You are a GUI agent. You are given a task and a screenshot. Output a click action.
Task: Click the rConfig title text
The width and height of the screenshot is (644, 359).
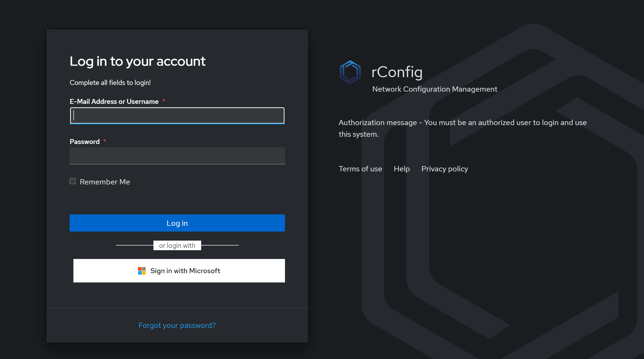click(x=397, y=72)
